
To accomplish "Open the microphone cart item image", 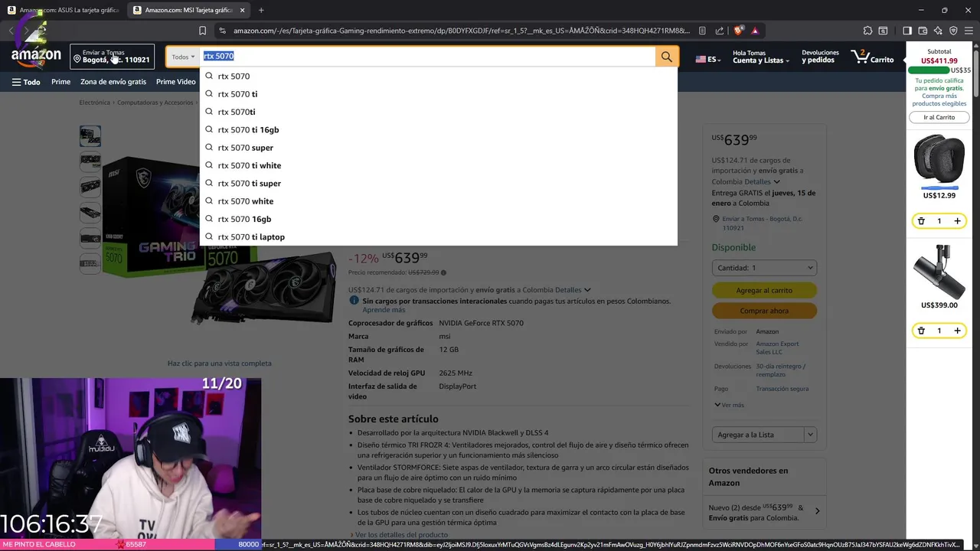I will click(939, 272).
